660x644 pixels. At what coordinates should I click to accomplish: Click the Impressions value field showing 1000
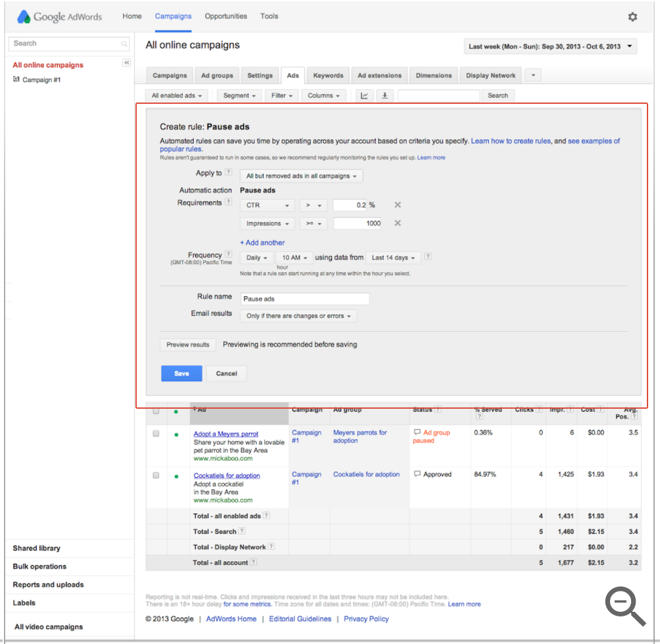coord(358,223)
